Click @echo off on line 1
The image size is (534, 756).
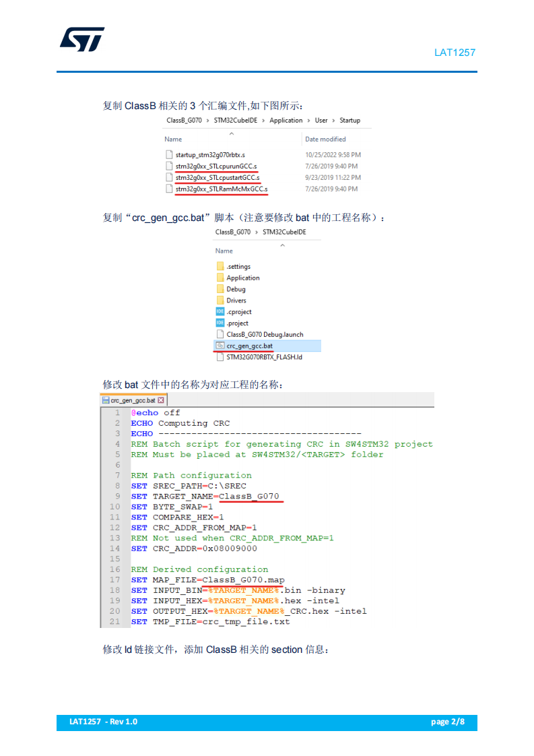(156, 413)
